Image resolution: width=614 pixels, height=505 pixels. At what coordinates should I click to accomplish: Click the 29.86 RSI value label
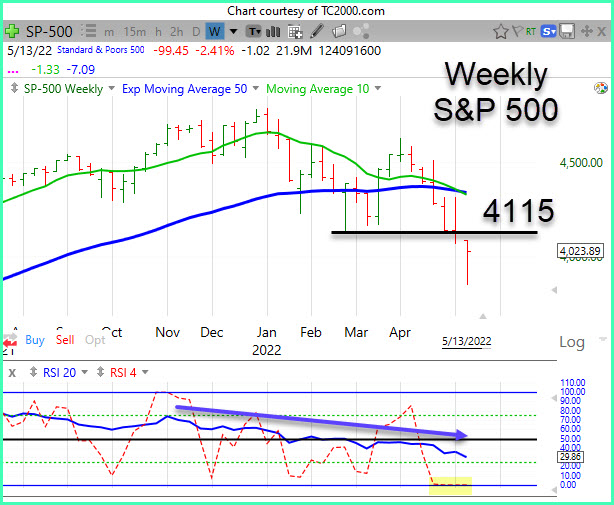[570, 456]
